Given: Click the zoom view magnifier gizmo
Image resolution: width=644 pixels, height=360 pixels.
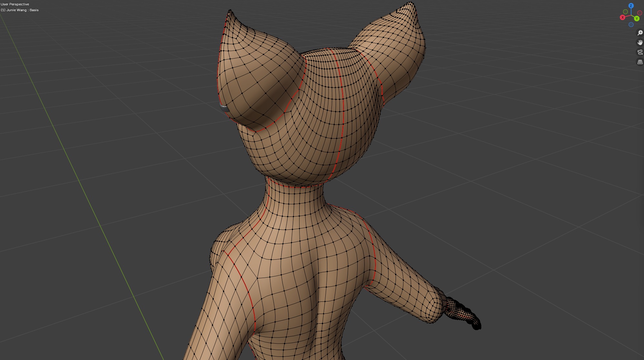Looking at the screenshot, I should coord(640,33).
